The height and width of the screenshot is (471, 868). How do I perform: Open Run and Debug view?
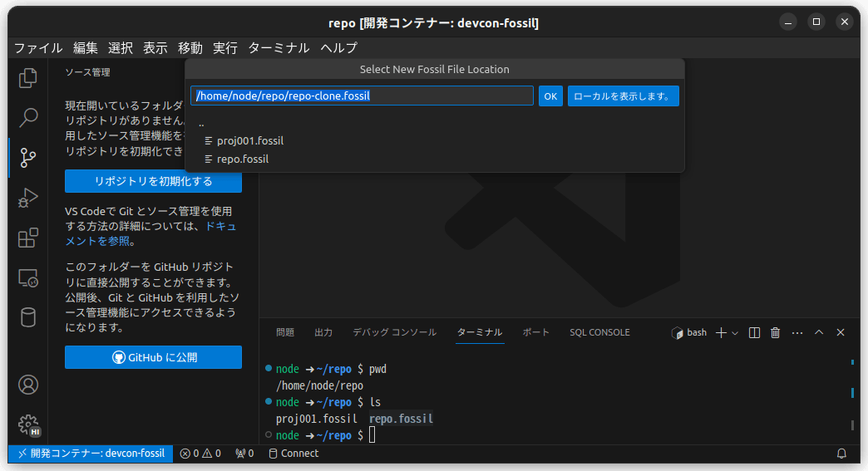click(27, 198)
